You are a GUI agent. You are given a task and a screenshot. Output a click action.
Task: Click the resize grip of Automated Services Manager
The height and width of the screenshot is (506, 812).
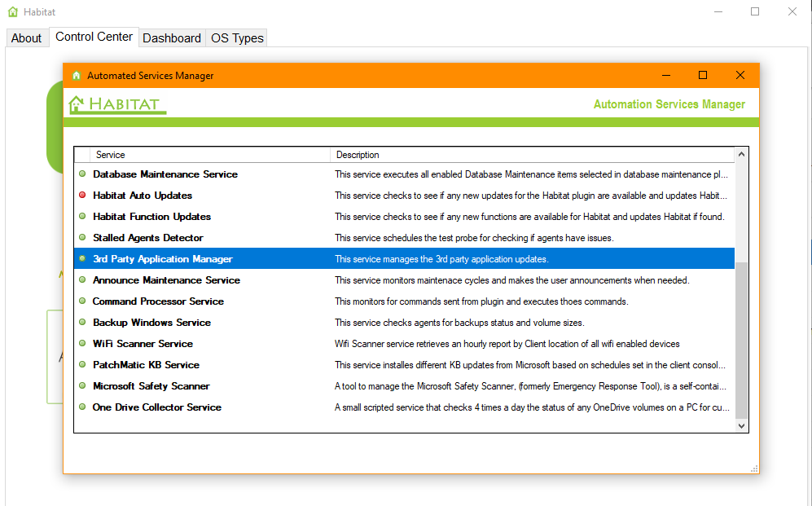[x=754, y=469]
